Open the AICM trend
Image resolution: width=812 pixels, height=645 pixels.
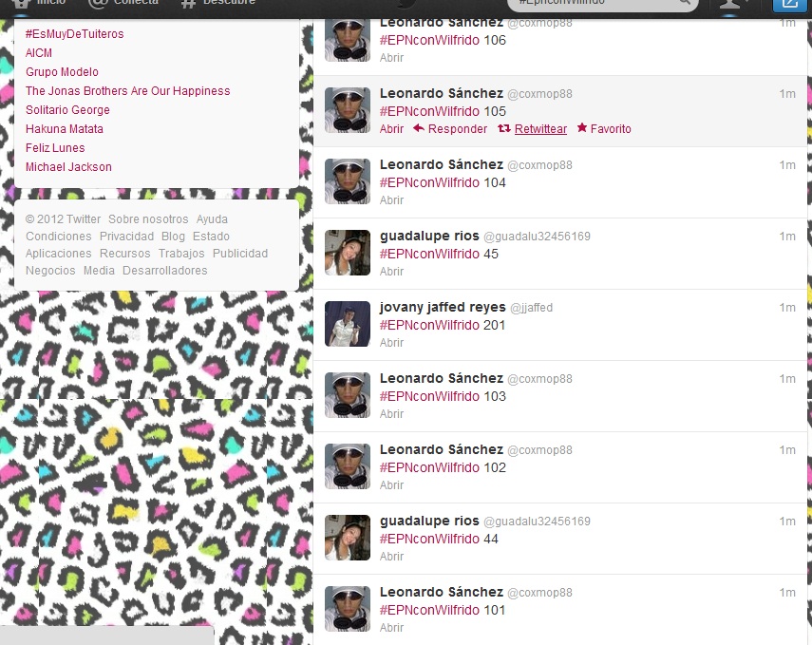pos(39,53)
